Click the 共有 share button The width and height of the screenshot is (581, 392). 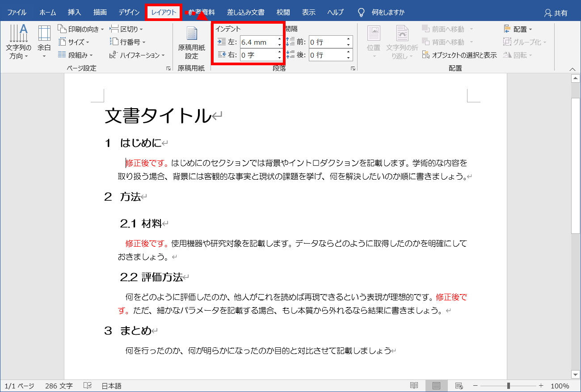556,13
